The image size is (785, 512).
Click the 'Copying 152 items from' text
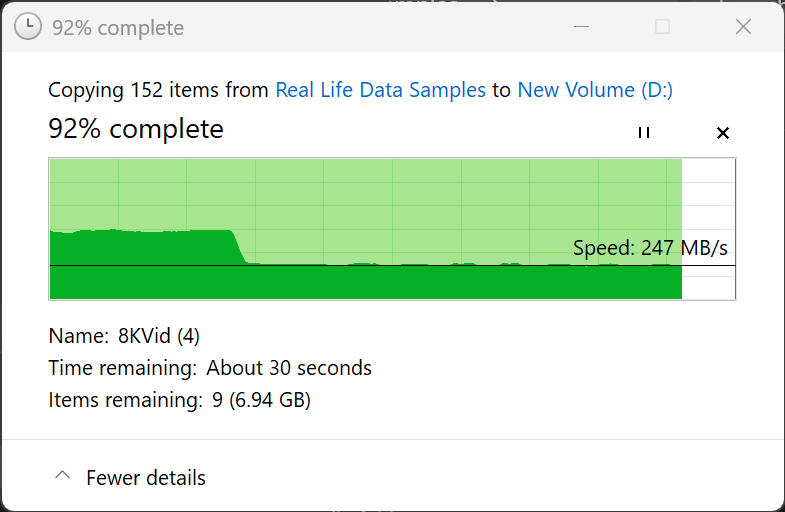coord(159,90)
